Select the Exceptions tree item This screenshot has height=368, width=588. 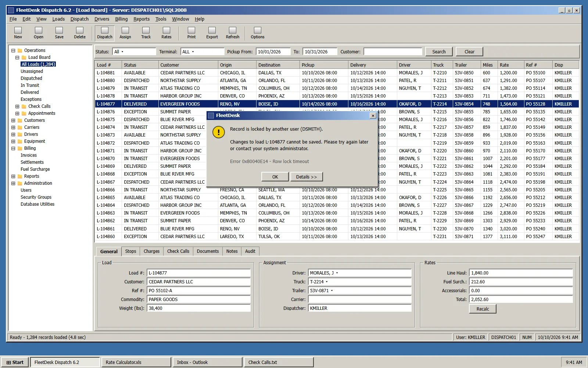tap(31, 99)
